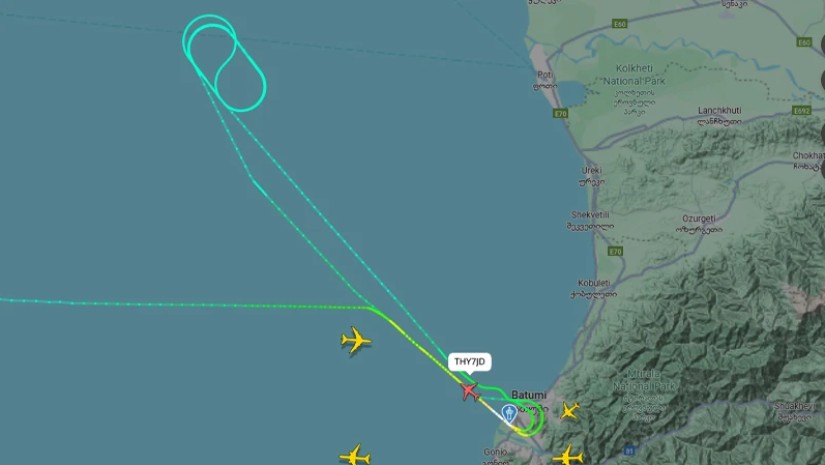Select yellow aircraft southeast of Gonio
This screenshot has height=465, width=825.
(x=568, y=455)
